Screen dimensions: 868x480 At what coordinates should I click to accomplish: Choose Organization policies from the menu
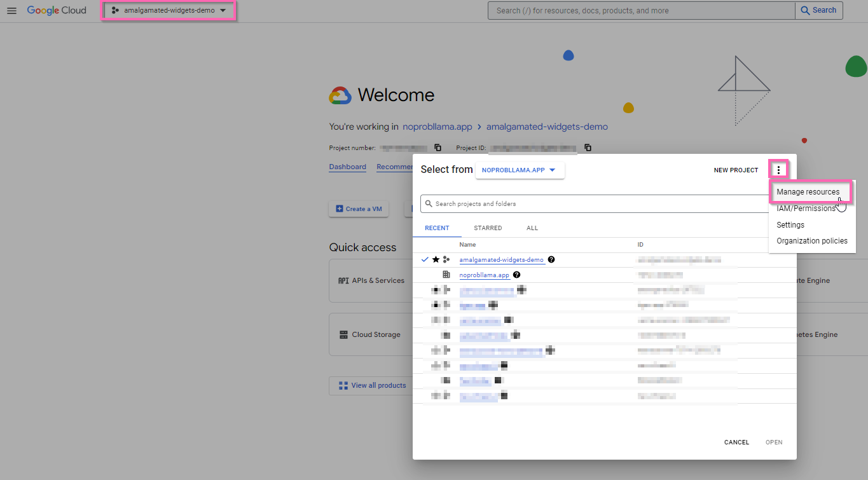tap(811, 241)
